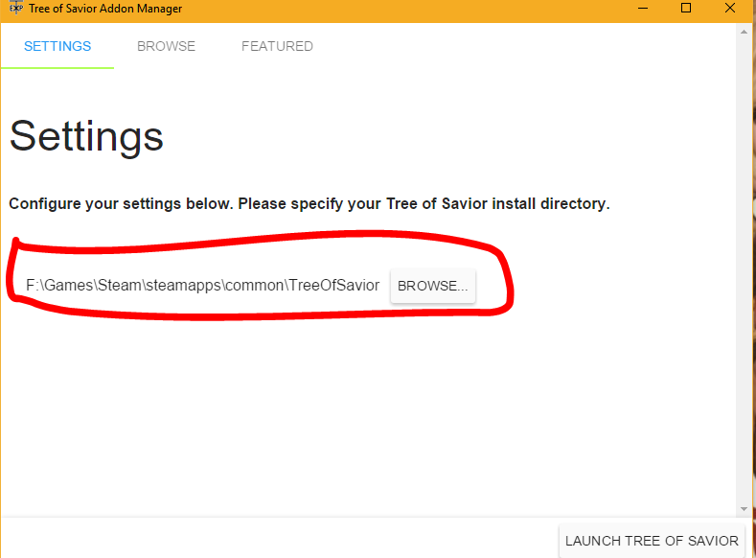This screenshot has height=558, width=756.
Task: Click the empty footer area left of the launch button
Action: (278, 539)
